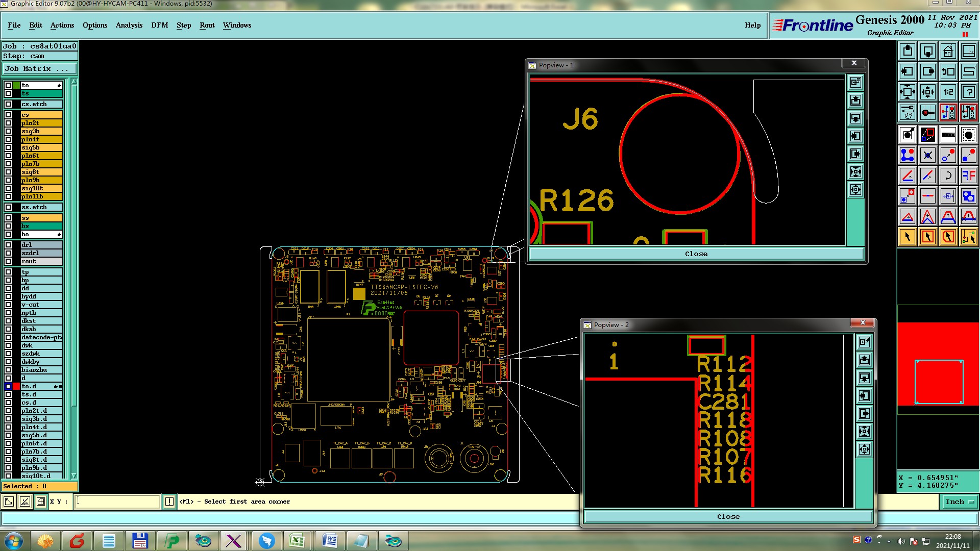Image resolution: width=980 pixels, height=551 pixels.
Task: Open the Analysis menu
Action: [129, 25]
